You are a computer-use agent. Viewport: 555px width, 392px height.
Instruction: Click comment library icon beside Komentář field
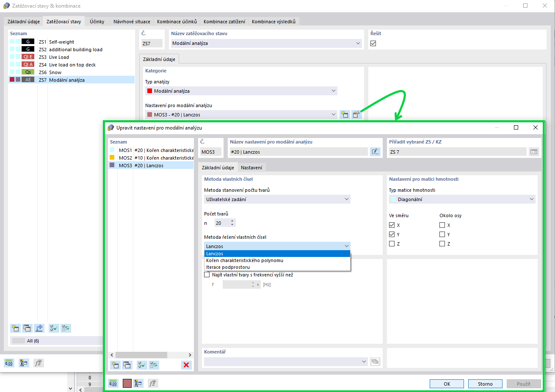375,362
